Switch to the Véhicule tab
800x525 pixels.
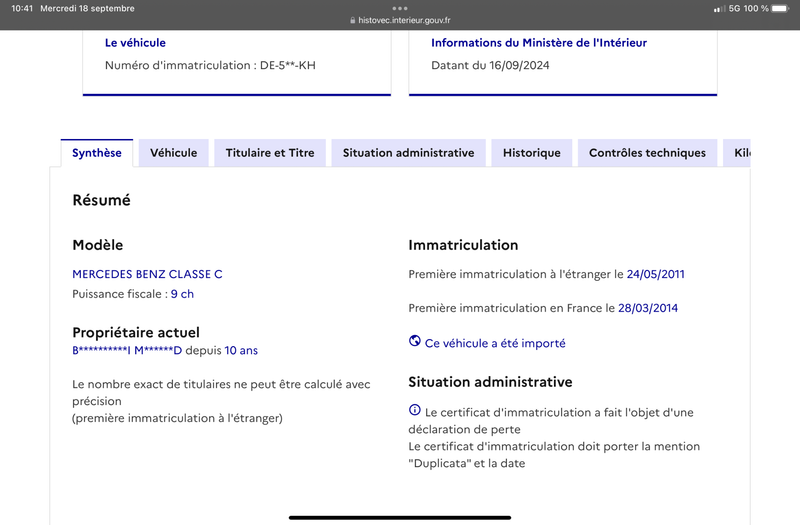(x=173, y=153)
